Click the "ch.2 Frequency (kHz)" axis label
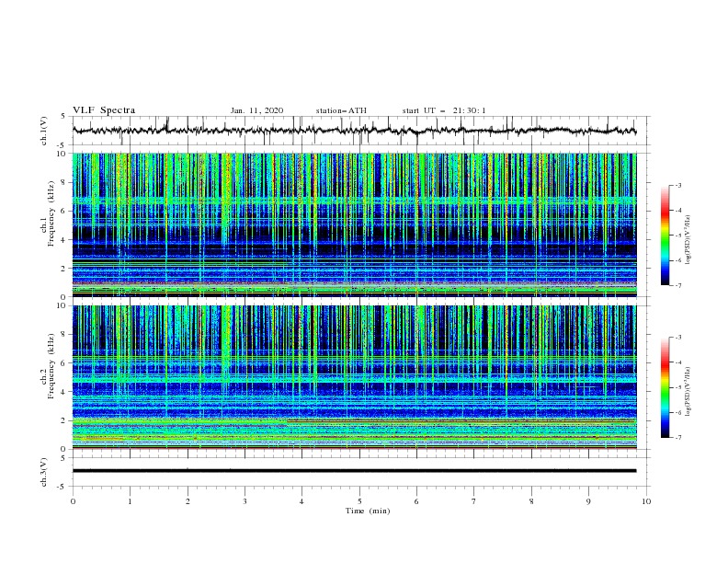The width and height of the screenshot is (728, 563). click(x=48, y=366)
